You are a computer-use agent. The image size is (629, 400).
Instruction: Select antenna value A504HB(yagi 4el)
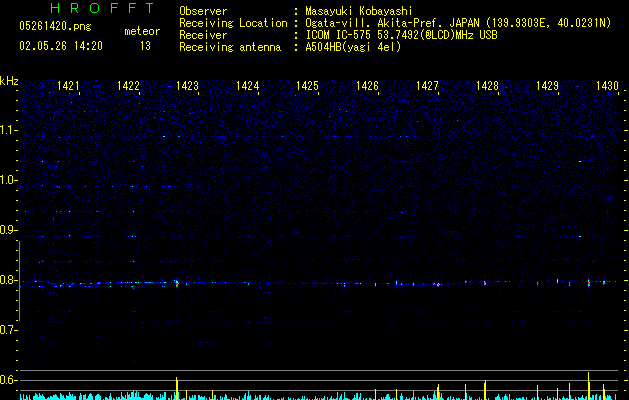point(353,47)
